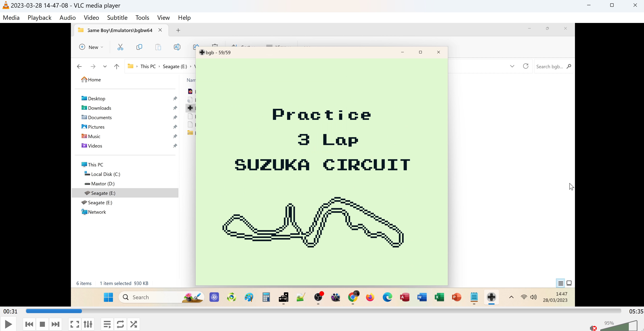The width and height of the screenshot is (644, 331).
Task: Open the Playback menu
Action: click(40, 18)
